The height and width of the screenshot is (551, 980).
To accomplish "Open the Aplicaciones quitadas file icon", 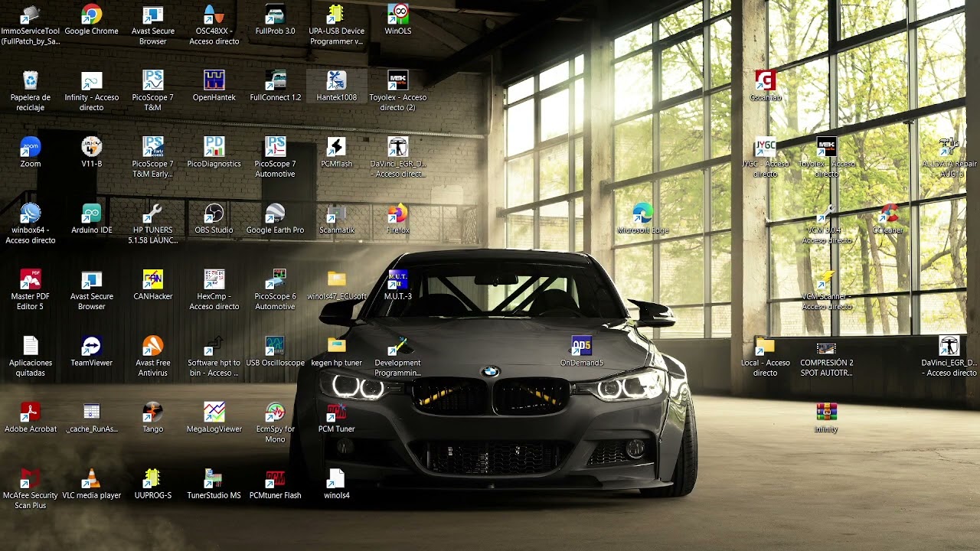I will [31, 346].
